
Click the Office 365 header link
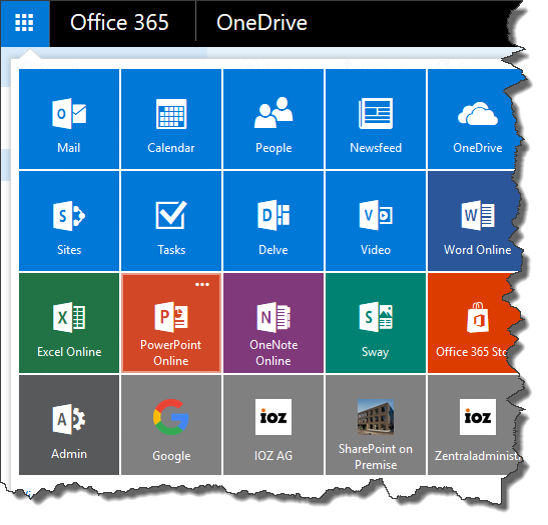119,22
